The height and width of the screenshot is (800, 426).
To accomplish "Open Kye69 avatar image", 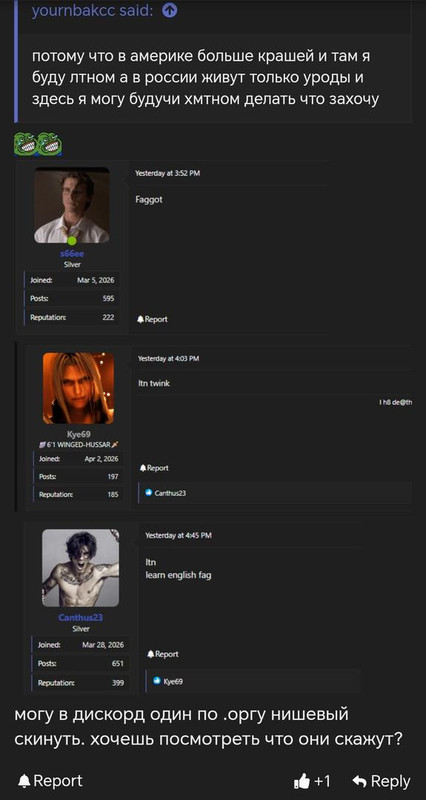I will [79, 388].
